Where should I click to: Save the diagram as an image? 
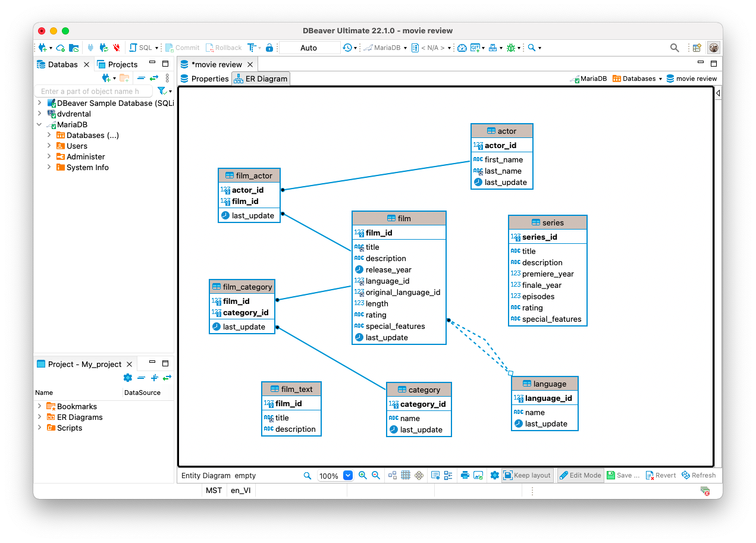(x=479, y=475)
